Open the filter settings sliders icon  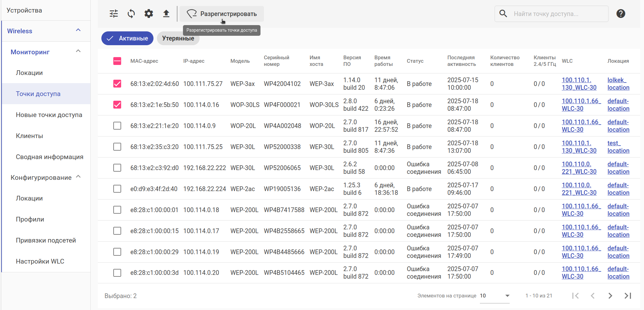point(114,14)
